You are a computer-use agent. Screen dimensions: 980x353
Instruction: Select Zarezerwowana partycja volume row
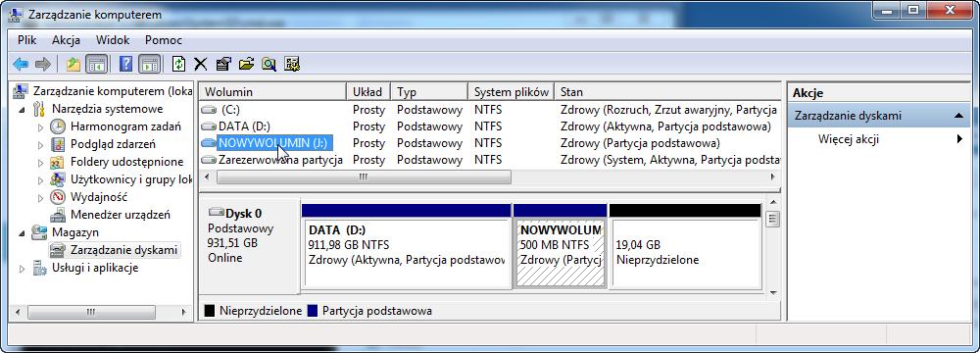point(490,160)
